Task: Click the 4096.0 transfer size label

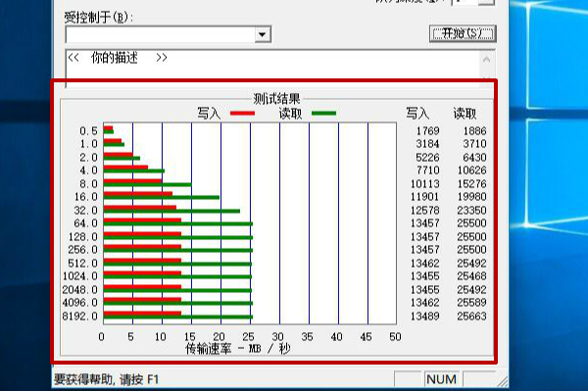Action: (80, 303)
